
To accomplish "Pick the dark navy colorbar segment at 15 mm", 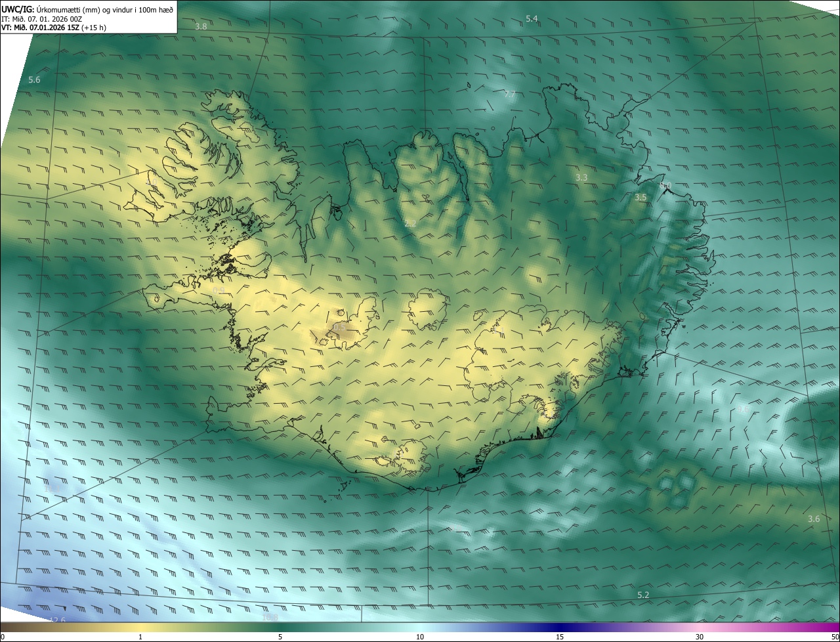I will coord(560,628).
